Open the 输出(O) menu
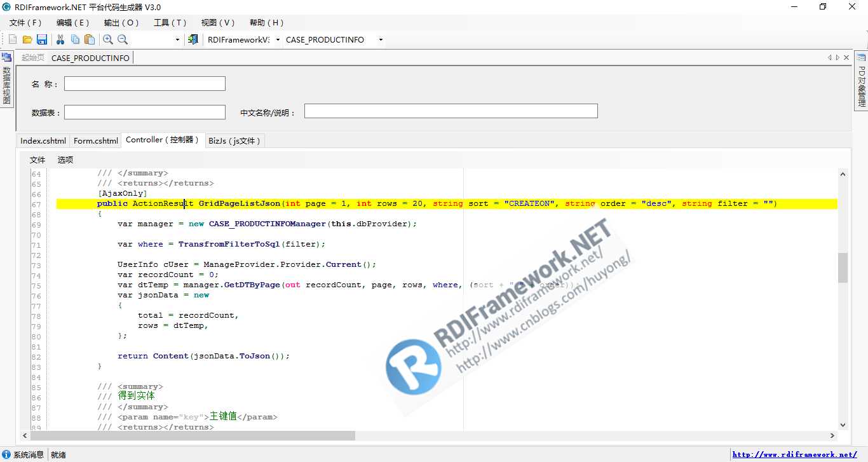This screenshot has height=462, width=868. tap(121, 22)
